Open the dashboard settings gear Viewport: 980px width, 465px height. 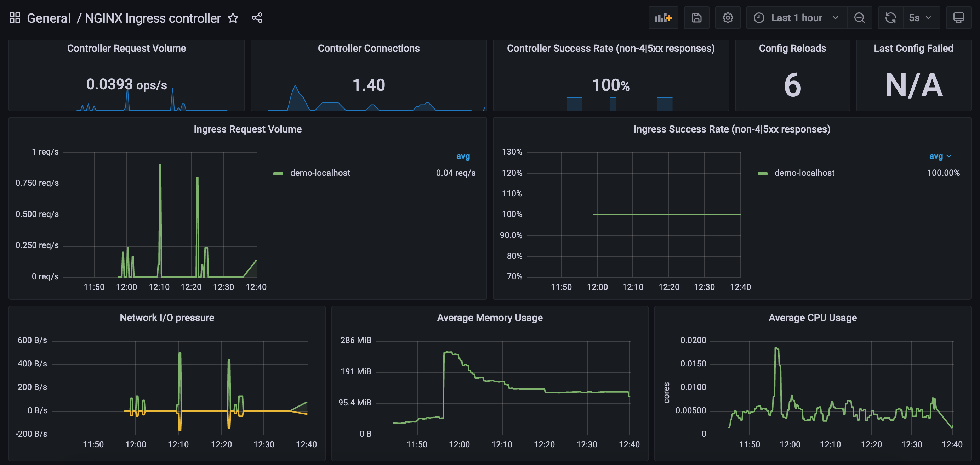pyautogui.click(x=728, y=17)
